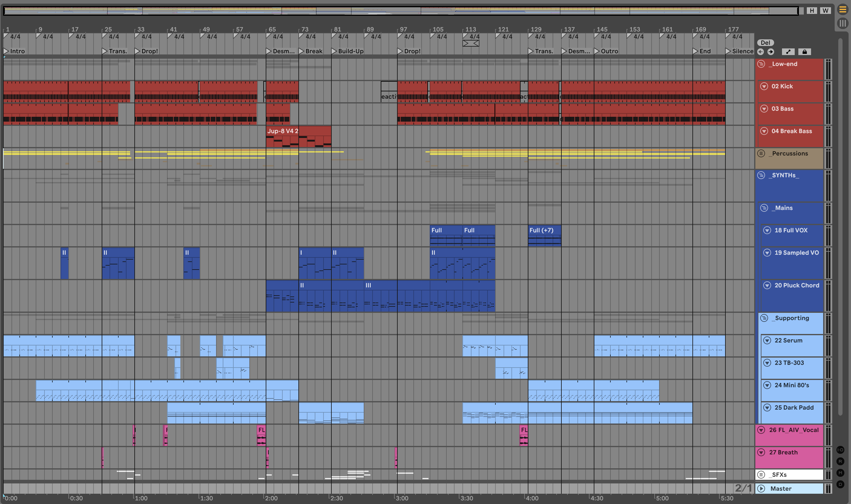851x504 pixels.
Task: Collapse the 25 Dark Padd track
Action: (767, 407)
